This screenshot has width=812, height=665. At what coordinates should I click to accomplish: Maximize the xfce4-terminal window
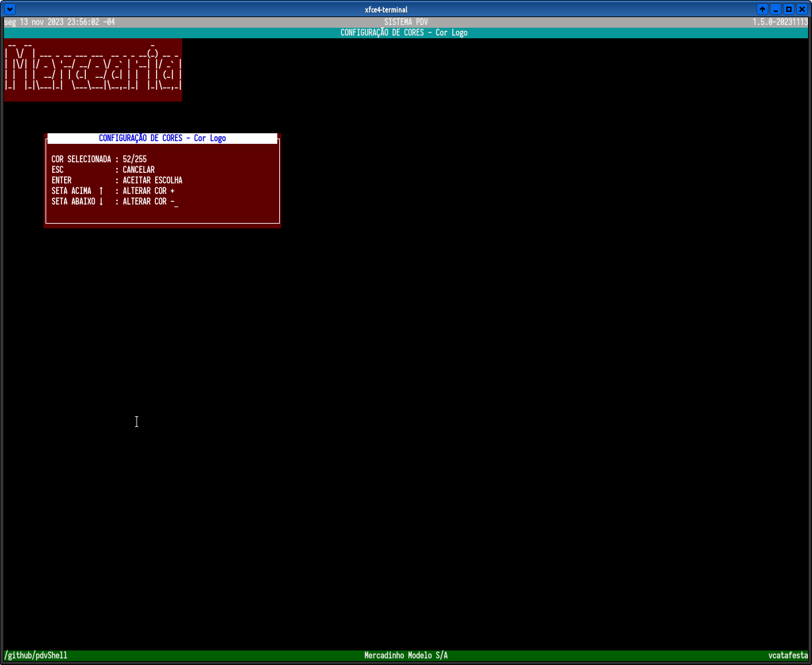[x=789, y=9]
